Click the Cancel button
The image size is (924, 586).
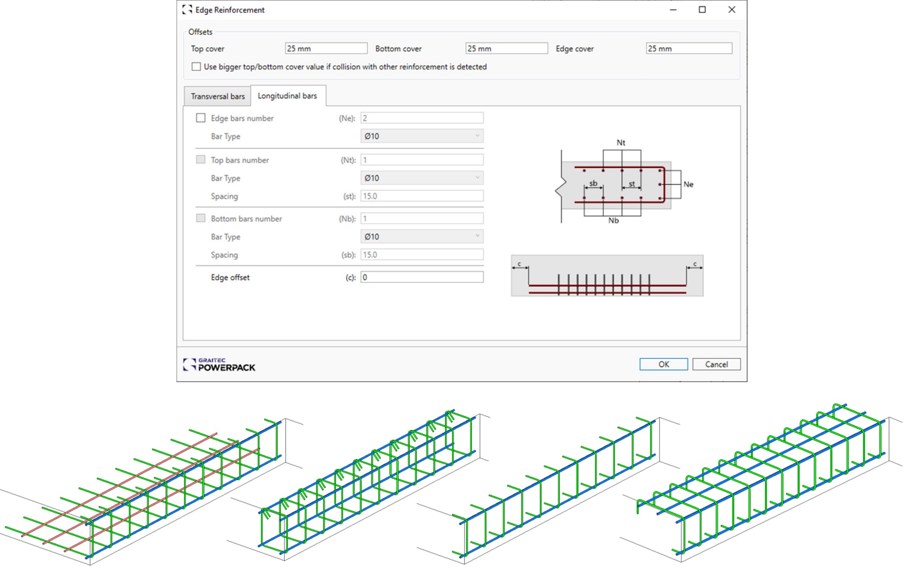(x=716, y=364)
